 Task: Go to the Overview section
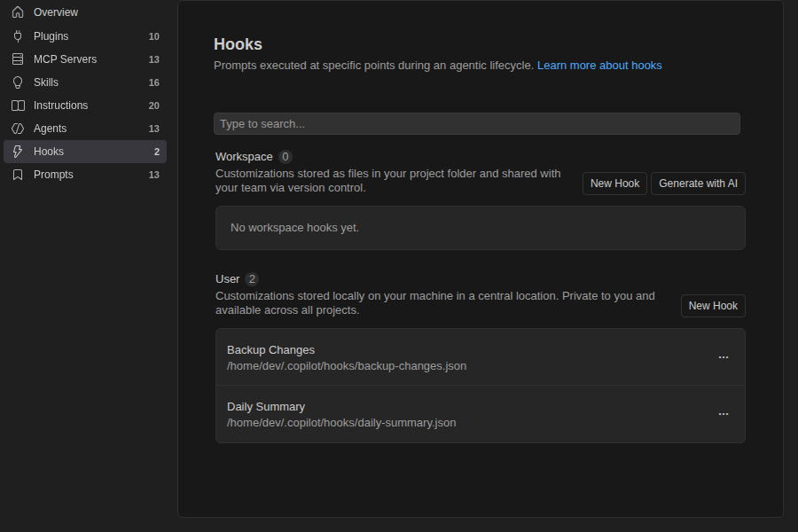pos(85,12)
